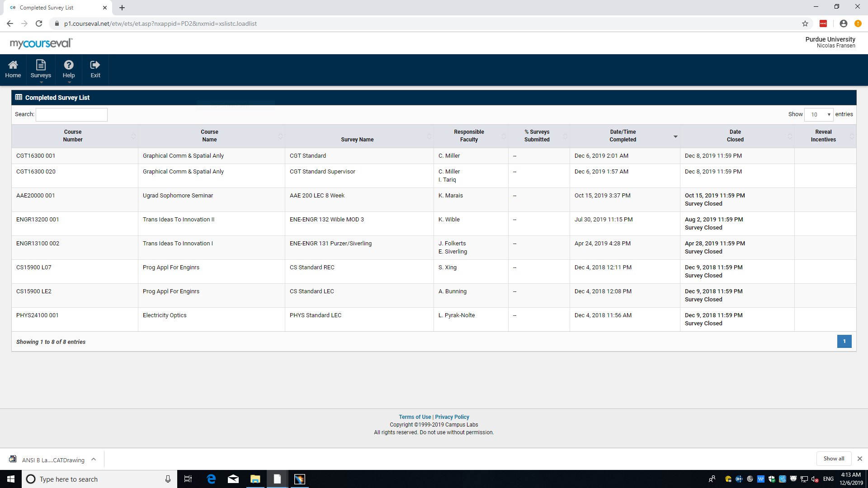Image resolution: width=868 pixels, height=488 pixels.
Task: Open Chrome profile account icon
Action: click(x=844, y=23)
